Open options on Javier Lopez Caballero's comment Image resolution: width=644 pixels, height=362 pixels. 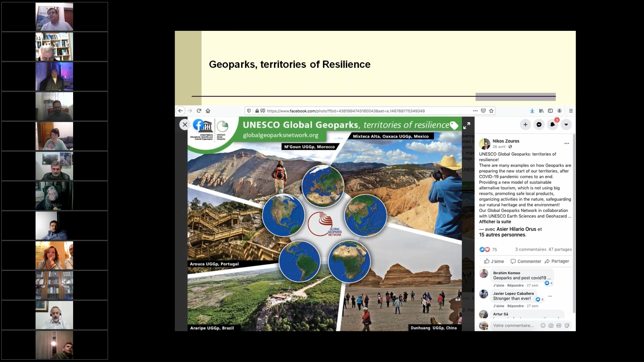[550, 296]
